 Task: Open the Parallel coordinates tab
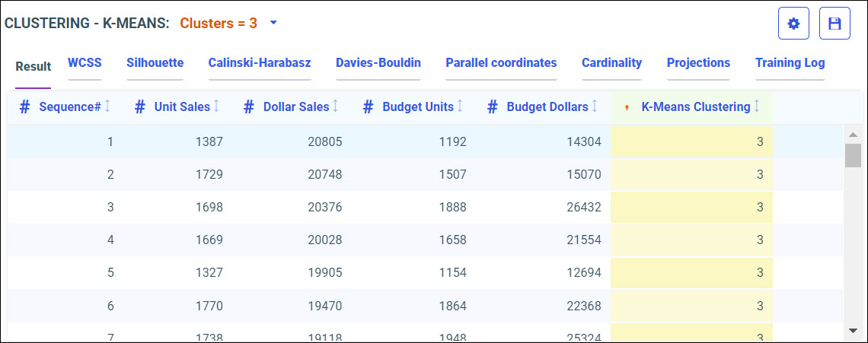pos(501,63)
